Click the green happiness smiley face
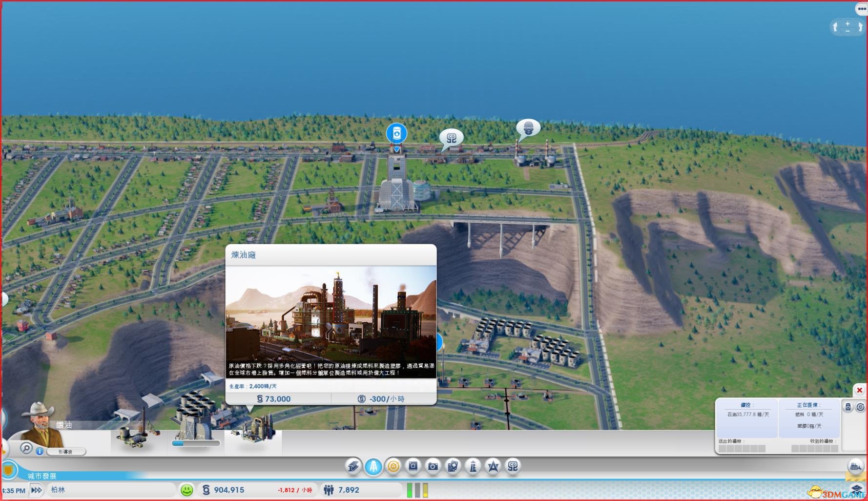Screen dimensions: 868x501 point(187,490)
